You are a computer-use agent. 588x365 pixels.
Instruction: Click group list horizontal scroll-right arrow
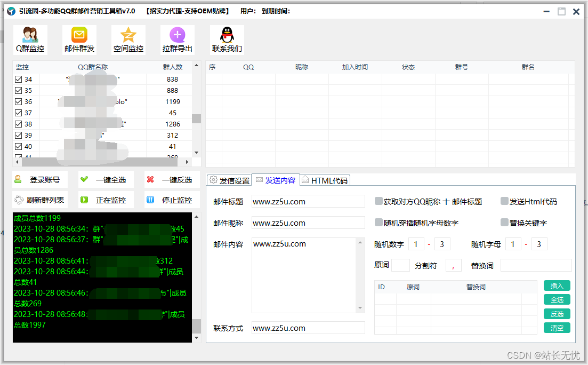point(187,162)
